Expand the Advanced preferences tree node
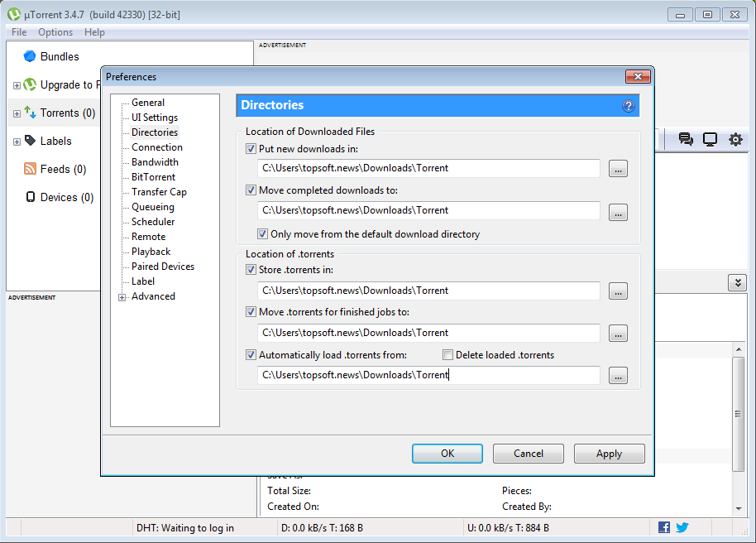Screen dimensions: 756x543 [x=122, y=297]
